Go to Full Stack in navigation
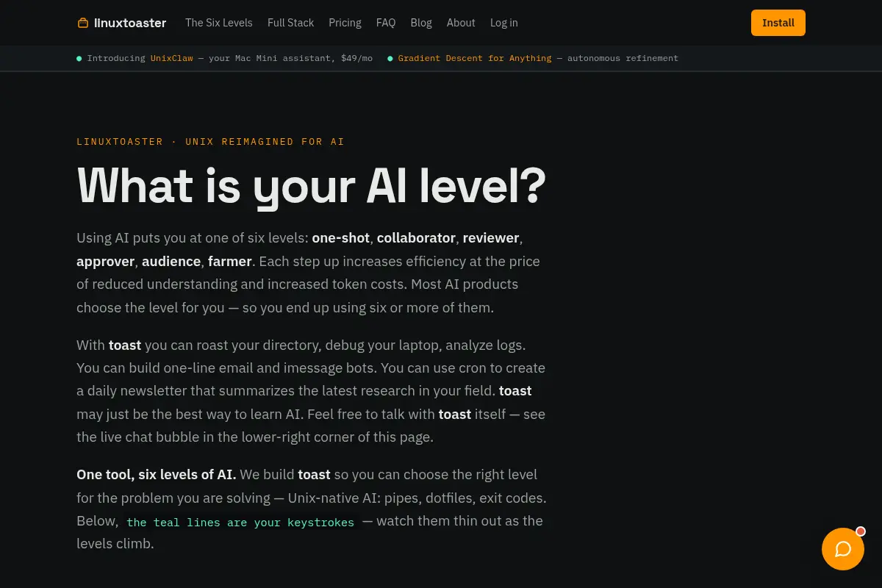Viewport: 882px width, 588px height. (x=290, y=23)
